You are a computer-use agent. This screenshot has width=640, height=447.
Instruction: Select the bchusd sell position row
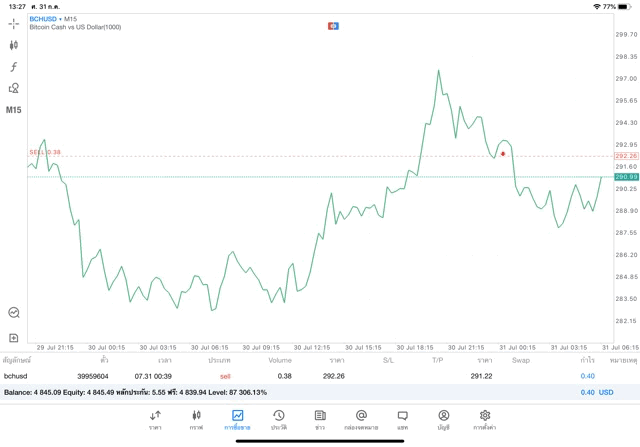[x=300, y=376]
